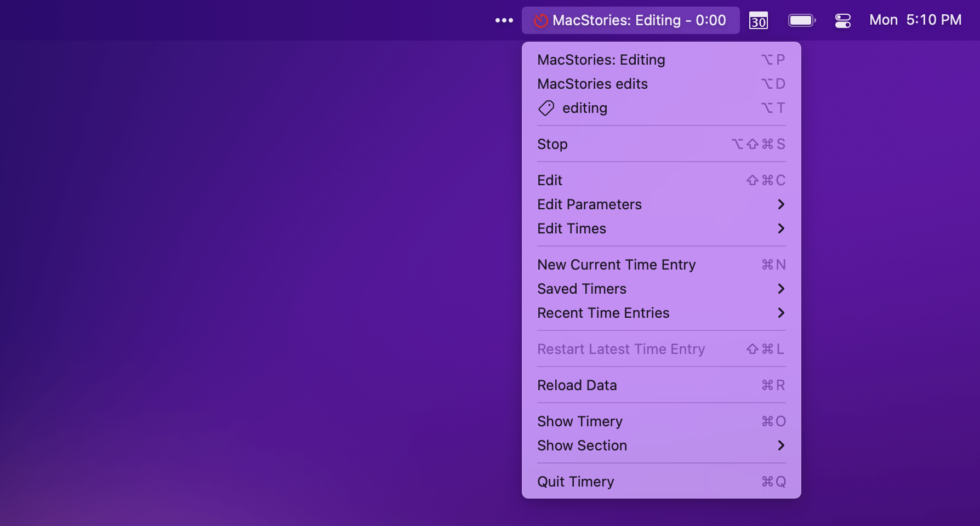Click the battery status icon
This screenshot has width=980, height=526.
(802, 20)
